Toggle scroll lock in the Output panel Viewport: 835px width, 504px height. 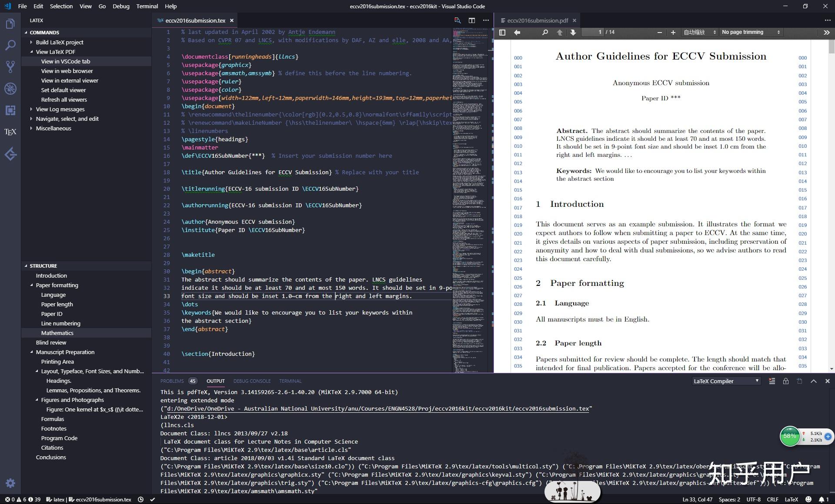785,381
